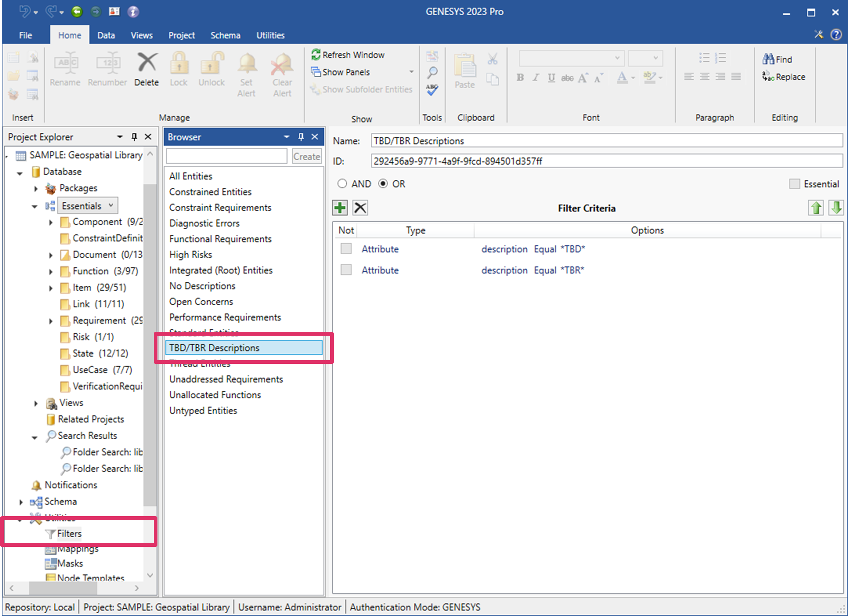Switch to the Schema ribbon tab
The height and width of the screenshot is (616, 848).
point(225,35)
